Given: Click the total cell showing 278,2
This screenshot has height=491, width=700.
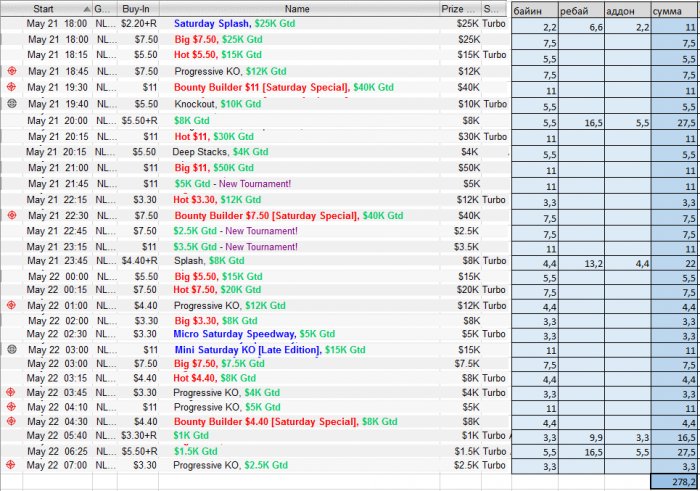Looking at the screenshot, I should 675,482.
